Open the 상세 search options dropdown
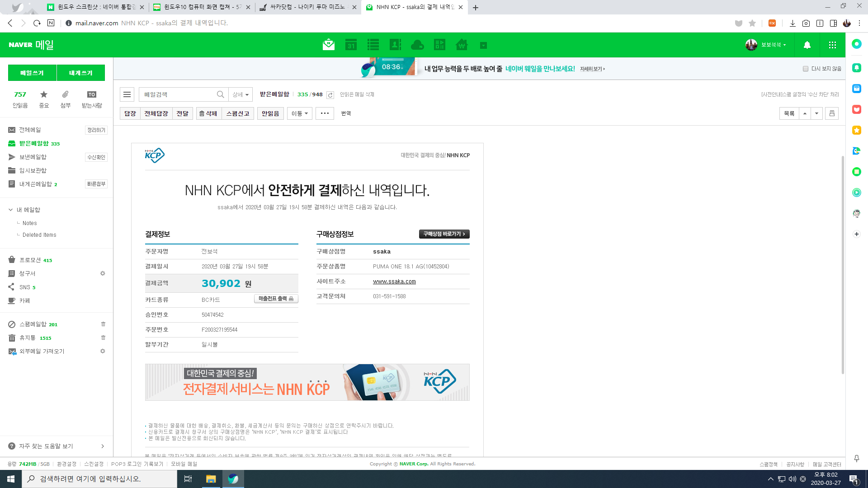The image size is (868, 488). pyautogui.click(x=241, y=94)
